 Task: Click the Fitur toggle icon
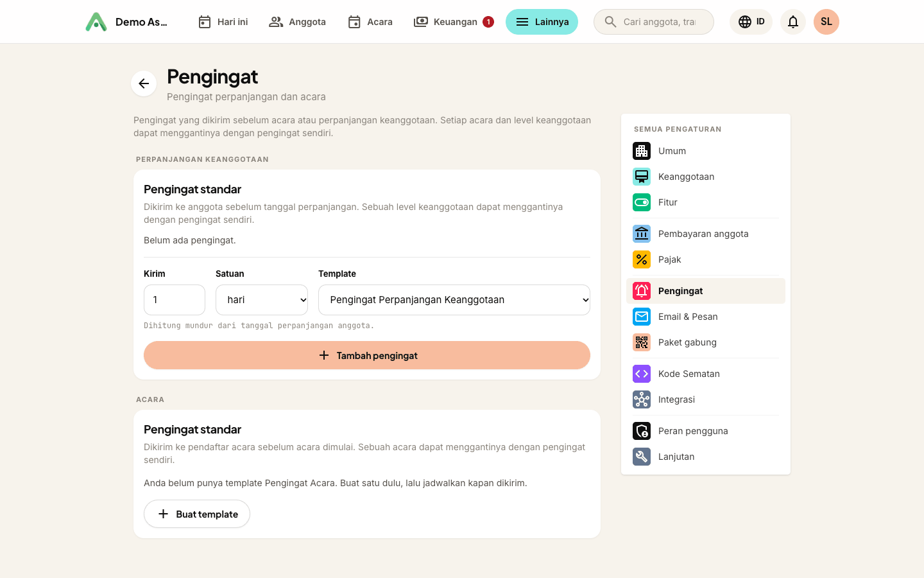642,202
